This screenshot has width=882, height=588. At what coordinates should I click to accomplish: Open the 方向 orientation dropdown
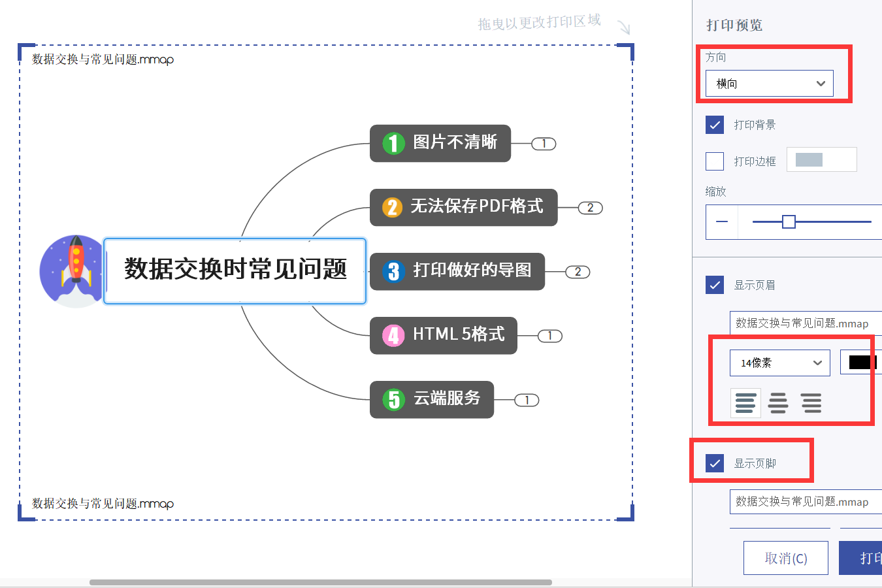769,84
